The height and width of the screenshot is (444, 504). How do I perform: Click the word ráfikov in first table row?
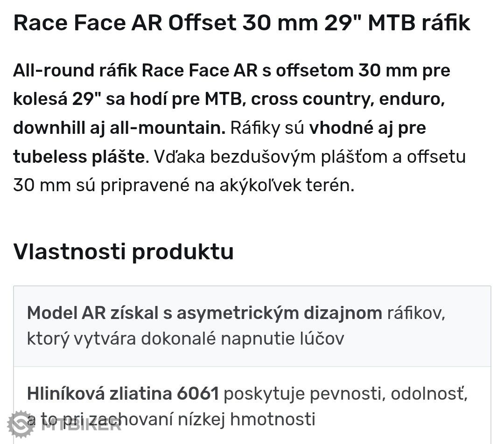(416, 313)
